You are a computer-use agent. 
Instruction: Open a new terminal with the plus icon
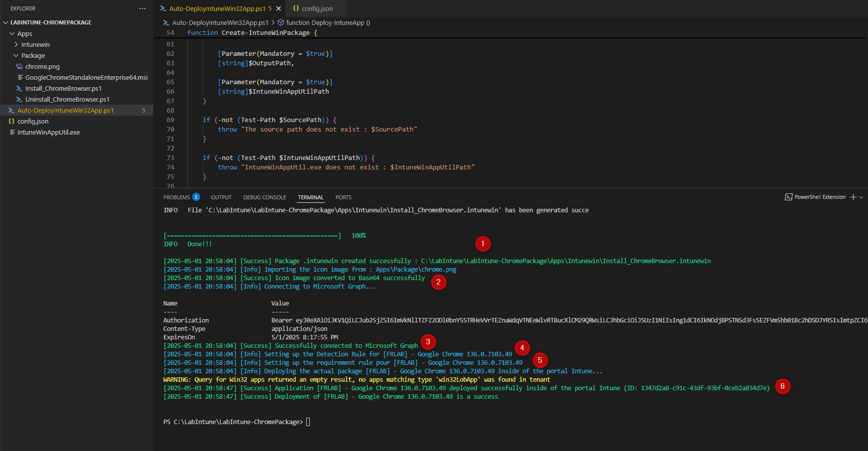pyautogui.click(x=853, y=197)
